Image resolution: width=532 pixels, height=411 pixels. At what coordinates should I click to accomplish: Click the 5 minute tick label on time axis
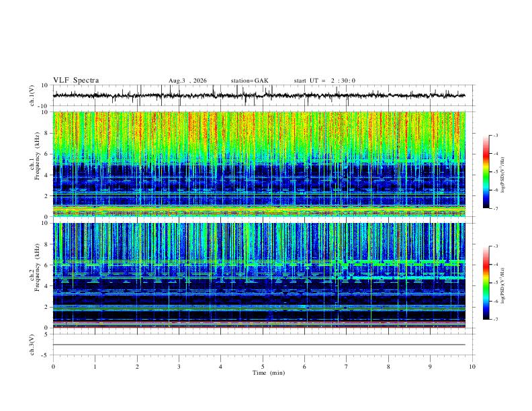coord(263,367)
